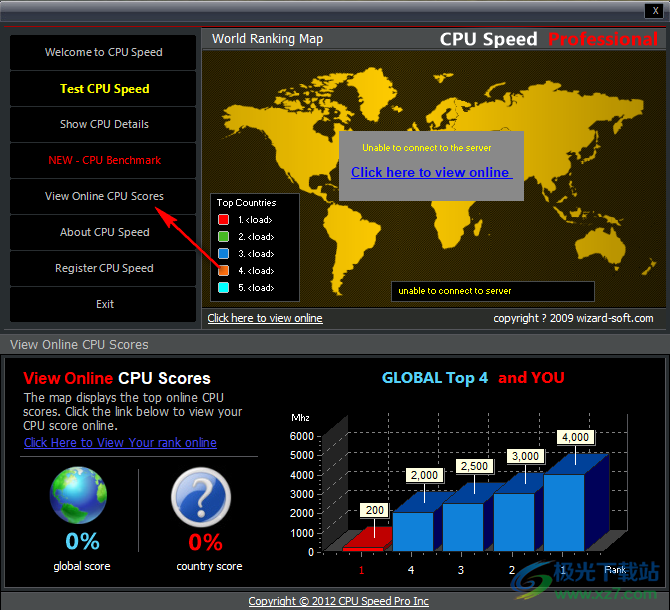Open Register CPU Speed
670x610 pixels.
[x=103, y=268]
